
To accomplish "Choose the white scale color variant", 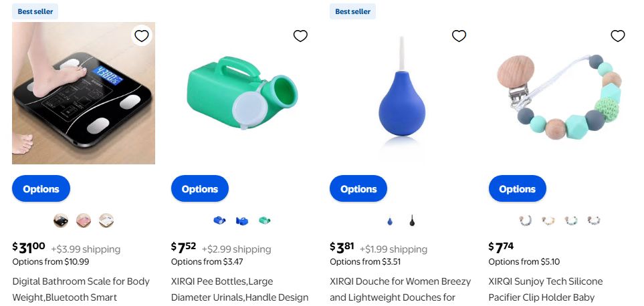I will pos(106,220).
